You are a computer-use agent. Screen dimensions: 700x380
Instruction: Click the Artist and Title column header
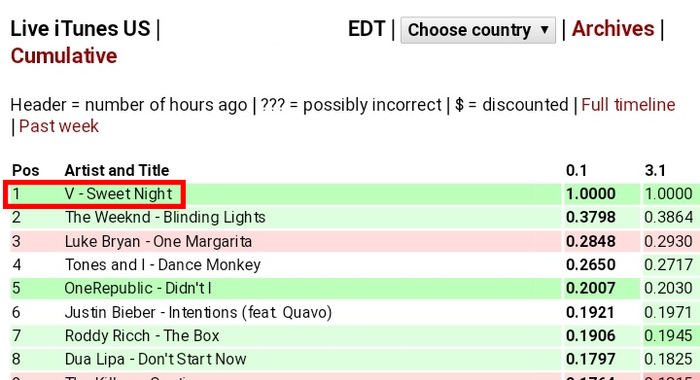click(x=117, y=171)
